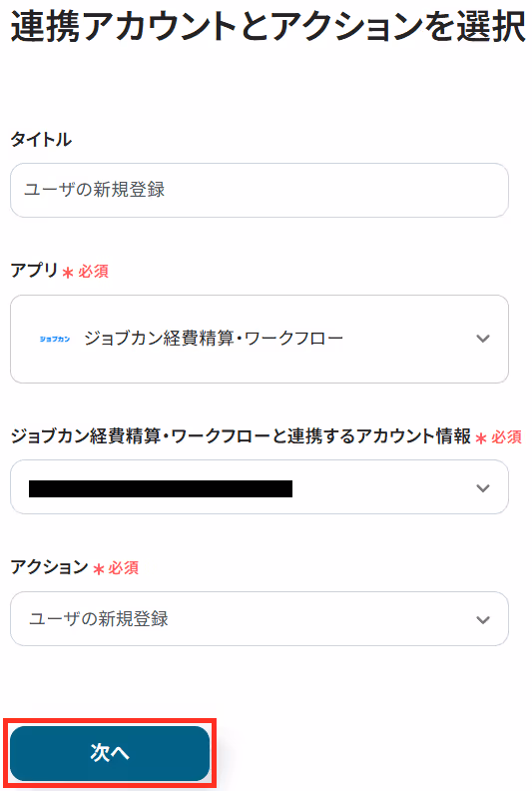Click the Jobcan logo in the app selector
Viewport: 532px width, 791px height.
[55, 339]
